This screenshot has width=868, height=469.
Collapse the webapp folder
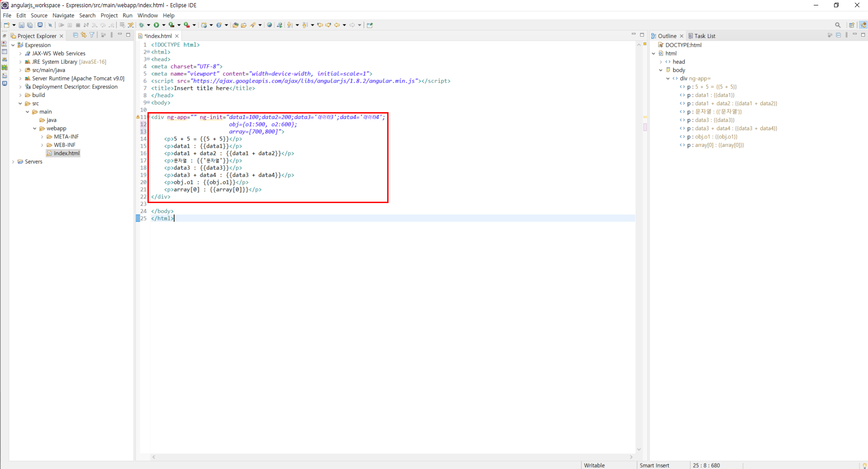(x=35, y=128)
